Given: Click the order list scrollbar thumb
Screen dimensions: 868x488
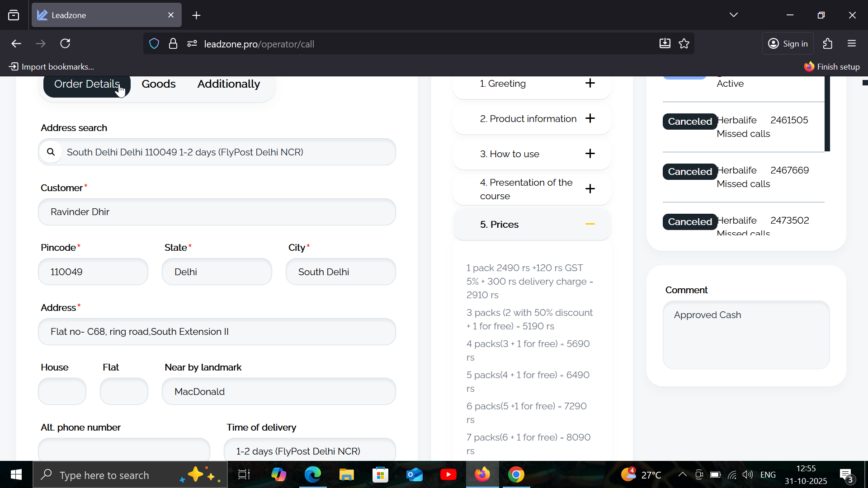Looking at the screenshot, I should (x=827, y=113).
